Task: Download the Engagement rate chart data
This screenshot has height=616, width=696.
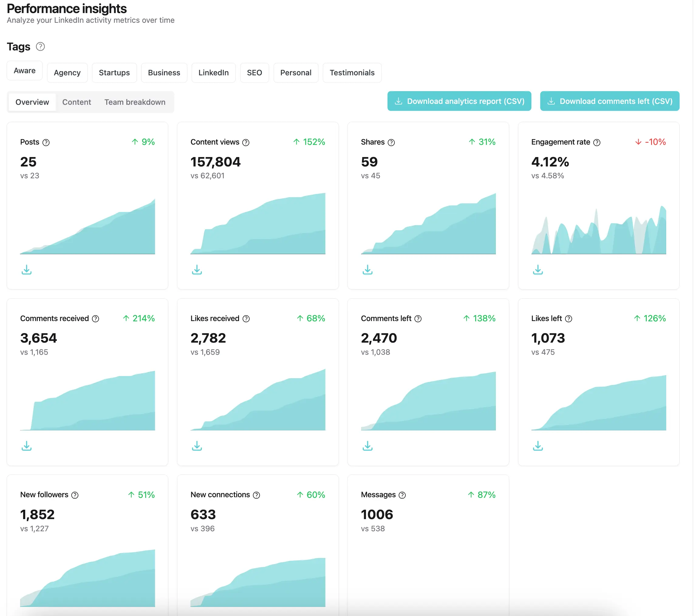Action: click(538, 270)
